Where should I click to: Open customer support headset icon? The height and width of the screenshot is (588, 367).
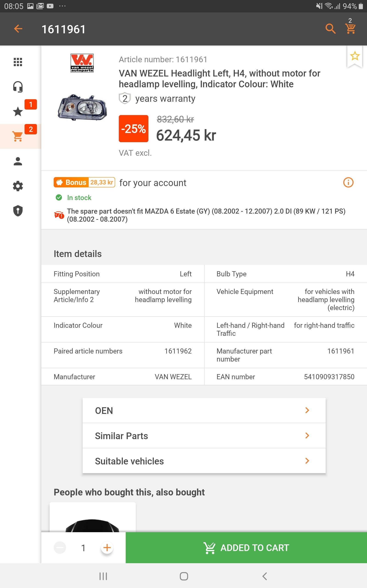pos(18,87)
